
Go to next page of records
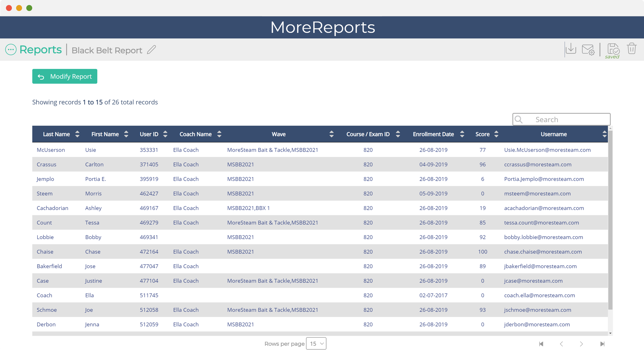coord(581,344)
